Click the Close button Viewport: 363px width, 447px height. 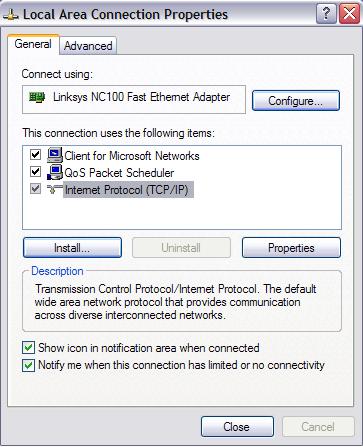[x=237, y=426]
